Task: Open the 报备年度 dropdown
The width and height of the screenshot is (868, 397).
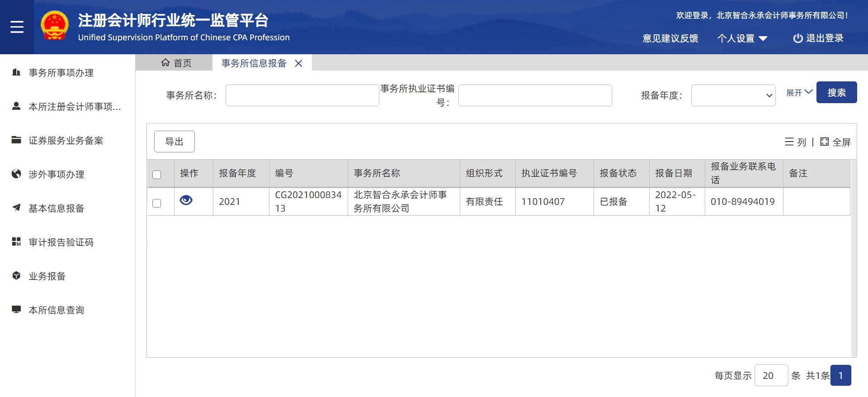Action: pyautogui.click(x=733, y=95)
